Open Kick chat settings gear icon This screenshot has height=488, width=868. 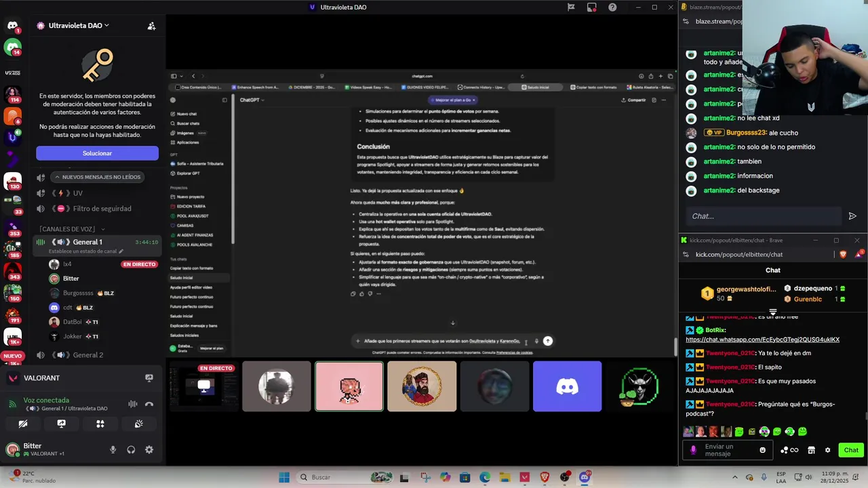pyautogui.click(x=827, y=450)
